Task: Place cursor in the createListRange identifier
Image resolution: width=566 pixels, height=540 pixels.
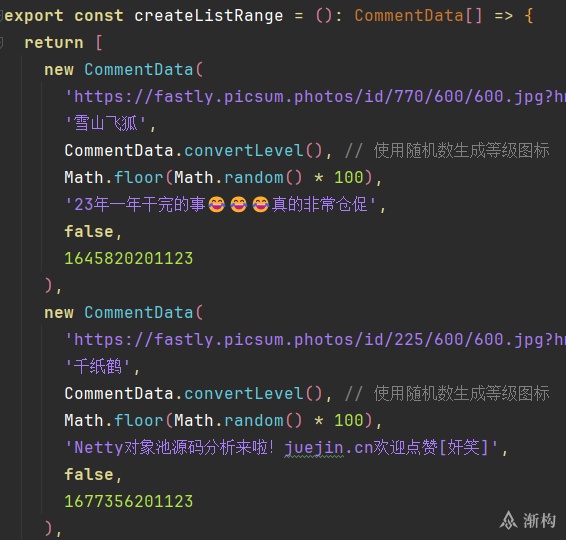Action: (x=209, y=16)
